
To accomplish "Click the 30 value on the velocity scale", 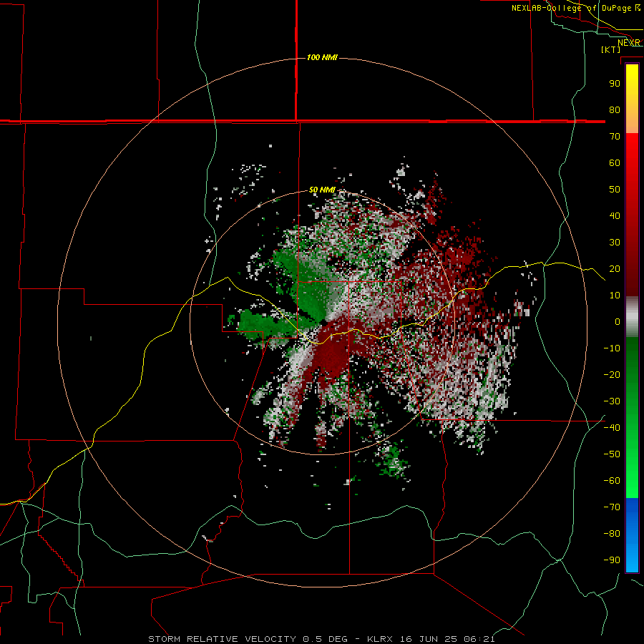I will pos(615,243).
